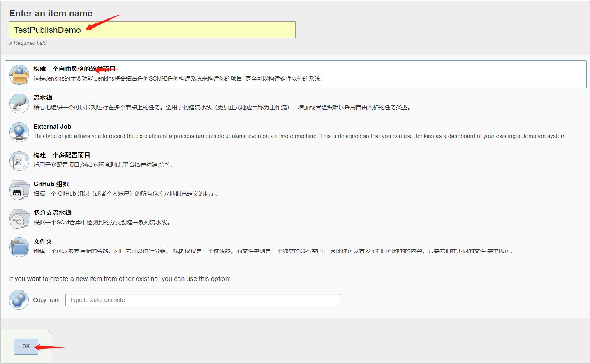
Task: Click description starting This type of job allows
Action: (x=300, y=136)
